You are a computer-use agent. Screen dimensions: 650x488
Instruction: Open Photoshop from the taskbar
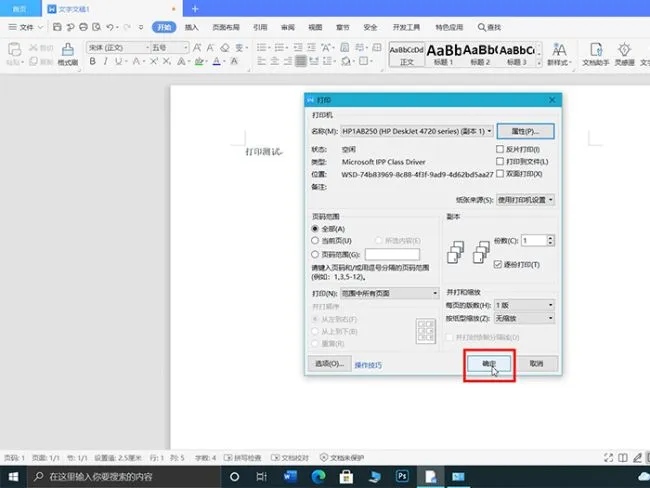[402, 476]
